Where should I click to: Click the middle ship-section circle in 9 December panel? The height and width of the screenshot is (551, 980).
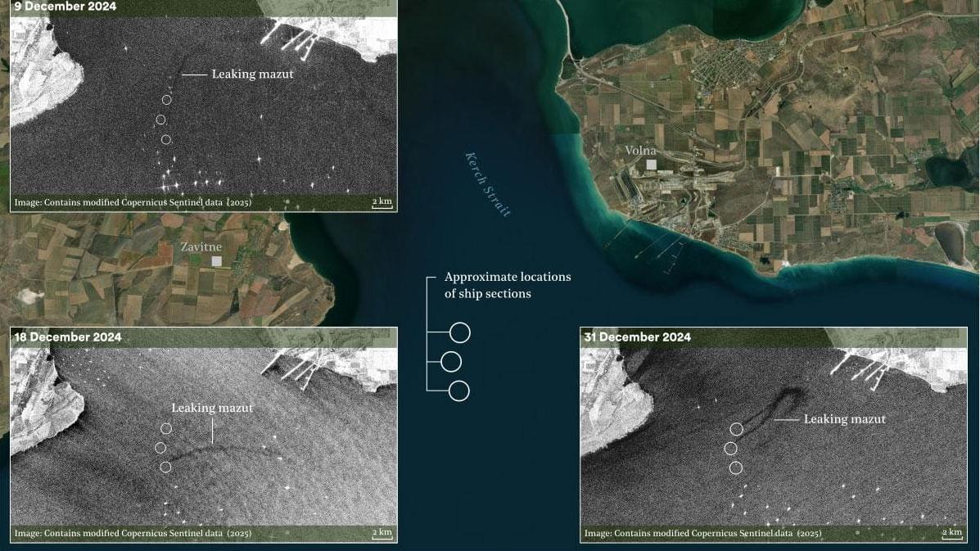160,120
